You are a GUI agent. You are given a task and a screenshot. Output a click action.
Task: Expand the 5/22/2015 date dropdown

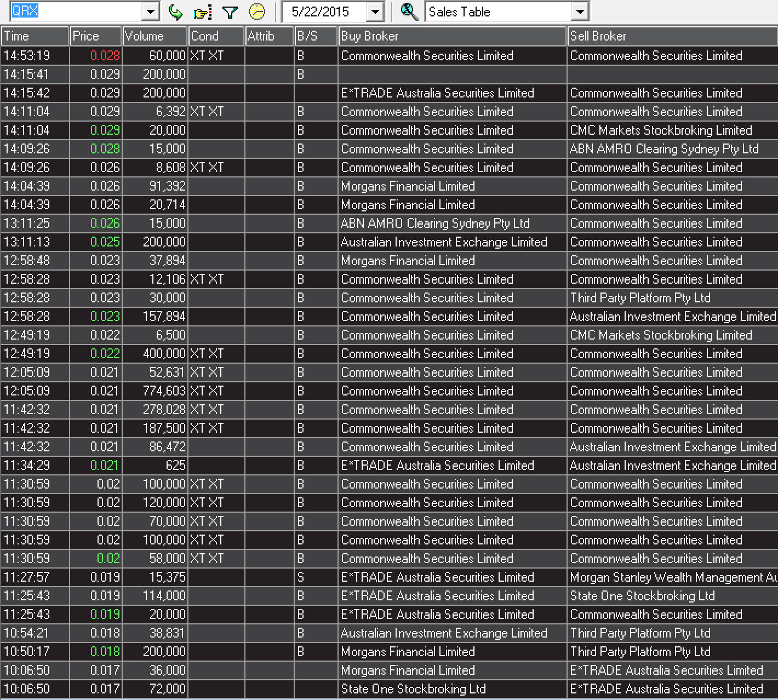[375, 12]
